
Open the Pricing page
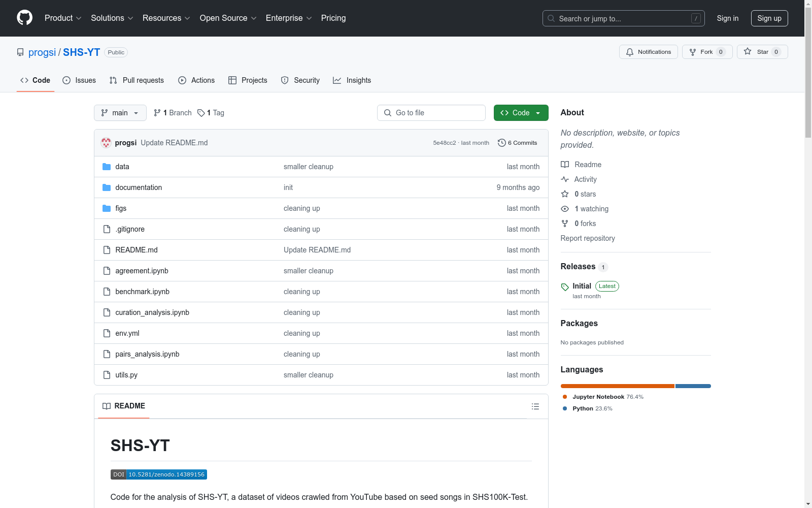tap(333, 18)
